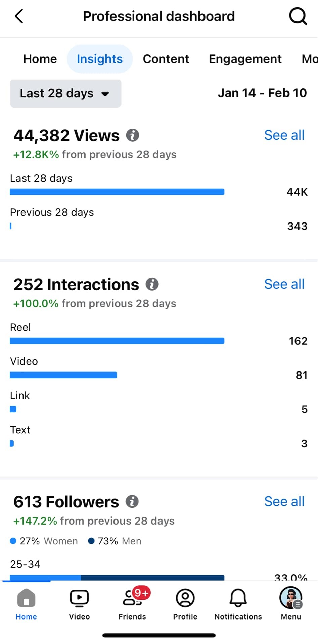318x644 pixels.
Task: Select the Home tab in dashboard
Action: pos(40,59)
